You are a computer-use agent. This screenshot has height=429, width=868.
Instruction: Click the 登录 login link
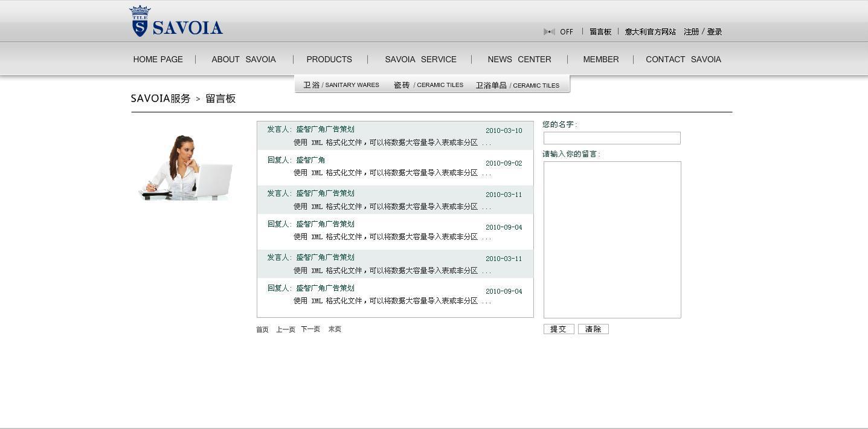click(x=715, y=32)
